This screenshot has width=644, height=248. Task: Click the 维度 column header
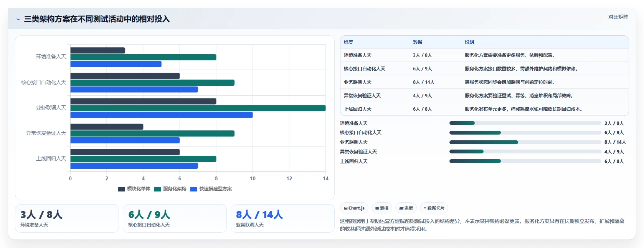pos(348,42)
